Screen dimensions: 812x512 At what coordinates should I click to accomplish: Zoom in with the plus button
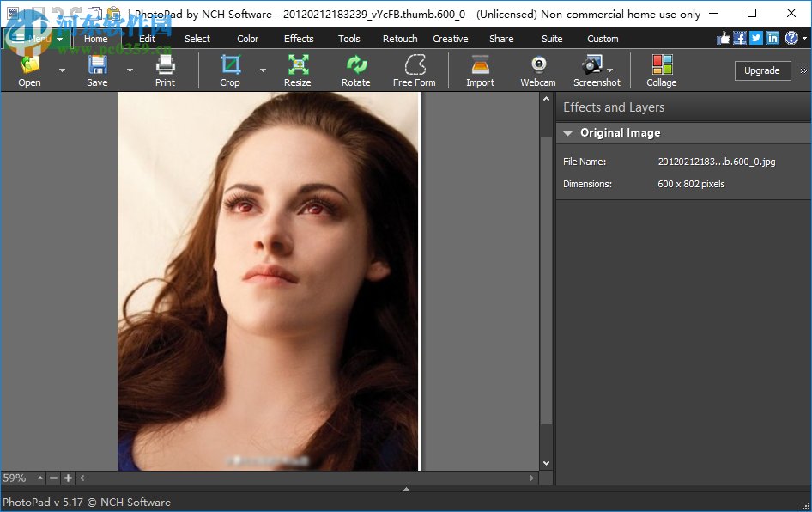click(68, 478)
